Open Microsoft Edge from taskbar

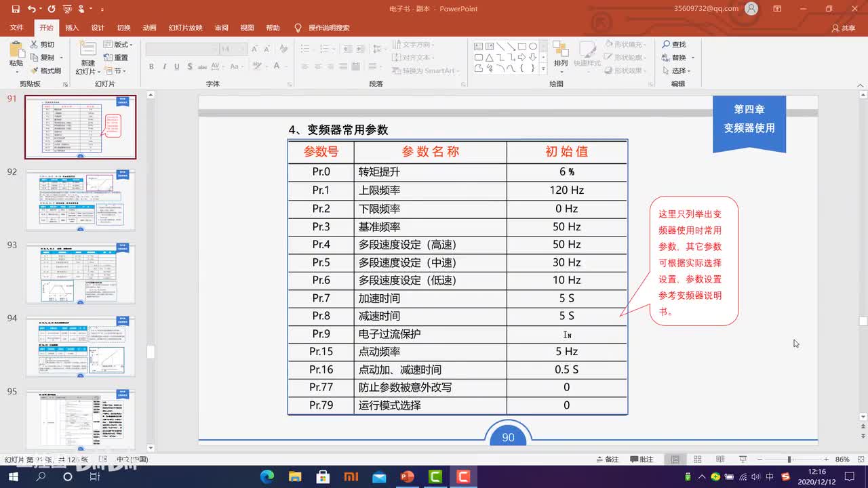click(267, 476)
